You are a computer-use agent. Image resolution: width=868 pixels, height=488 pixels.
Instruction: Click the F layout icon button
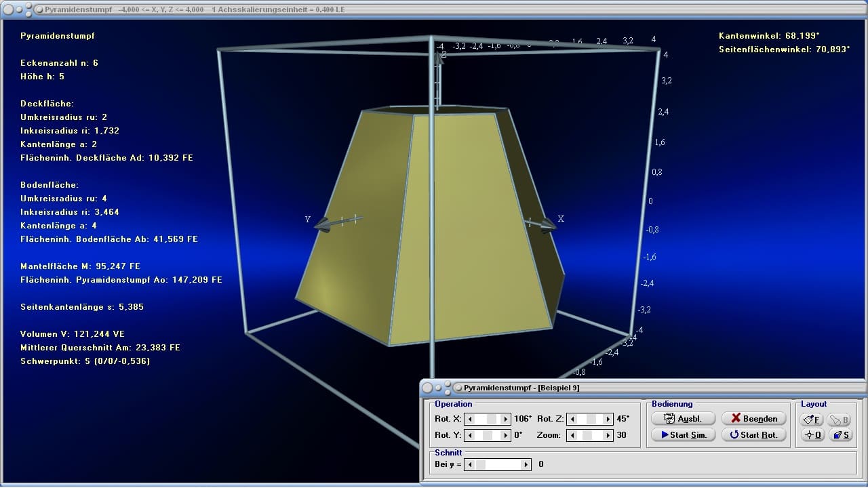click(x=812, y=420)
